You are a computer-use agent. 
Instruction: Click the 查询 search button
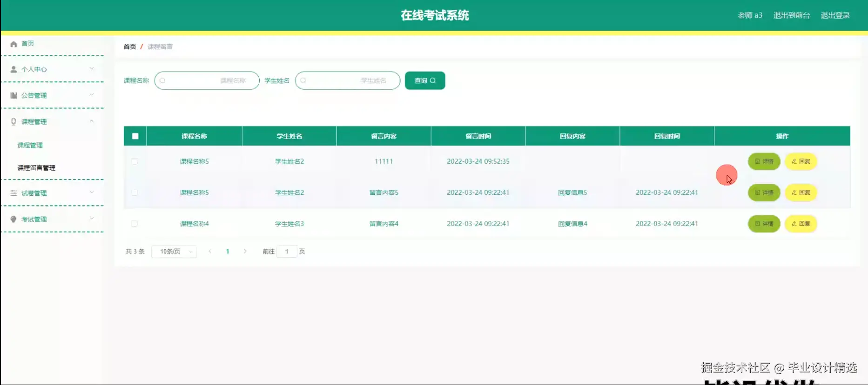[425, 80]
